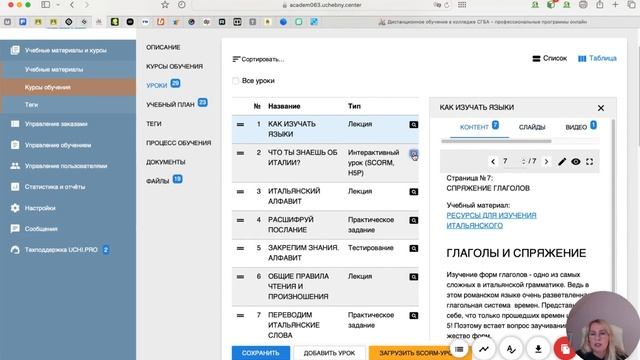Image resolution: width=640 pixels, height=360 pixels.
Task: Open ДОКУМЕНТЫ section
Action: coord(166,162)
